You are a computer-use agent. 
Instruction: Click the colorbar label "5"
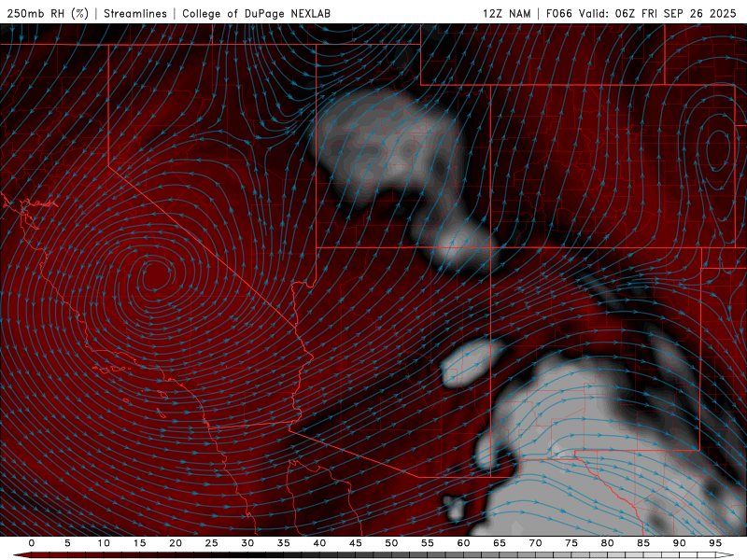[67, 543]
